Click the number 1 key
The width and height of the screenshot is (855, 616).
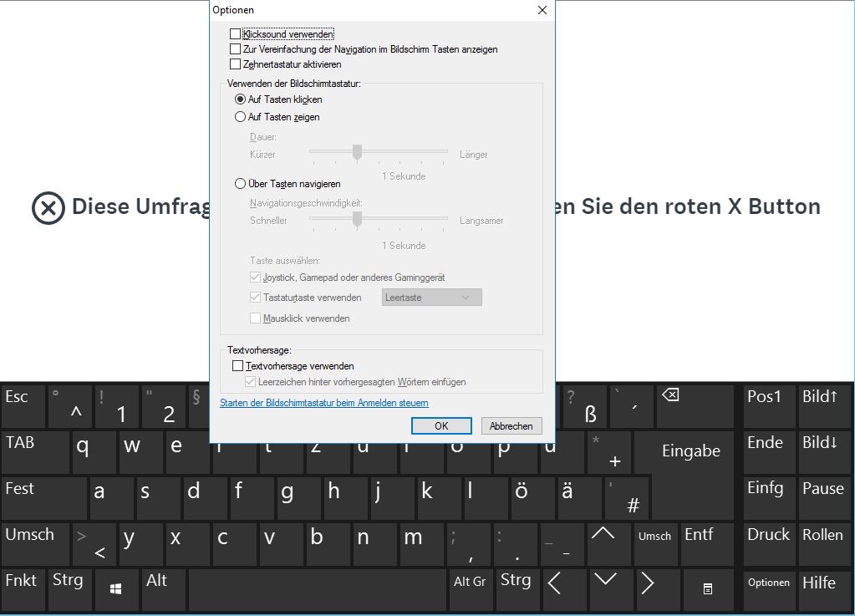[x=117, y=406]
